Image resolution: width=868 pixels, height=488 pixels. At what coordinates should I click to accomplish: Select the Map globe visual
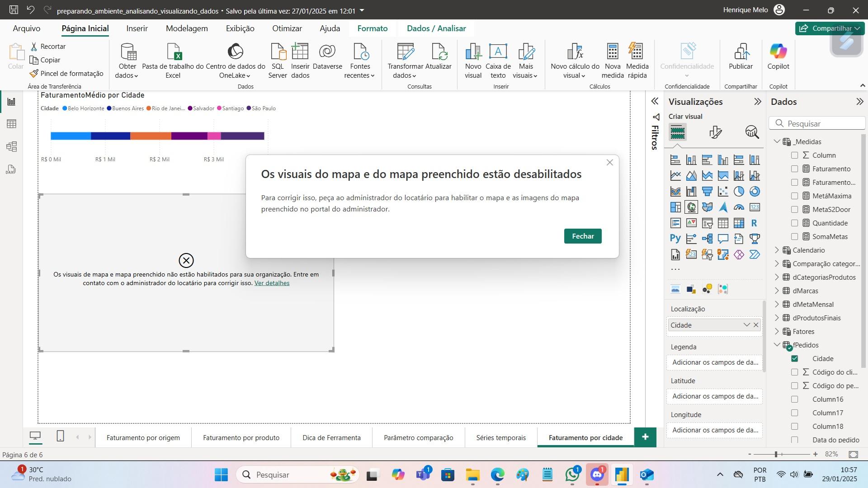tap(691, 207)
